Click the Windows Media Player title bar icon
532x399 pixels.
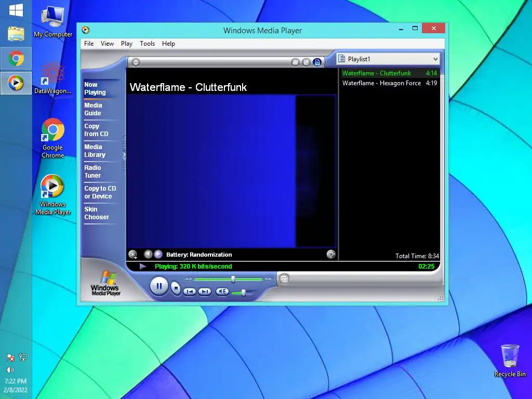(x=86, y=30)
